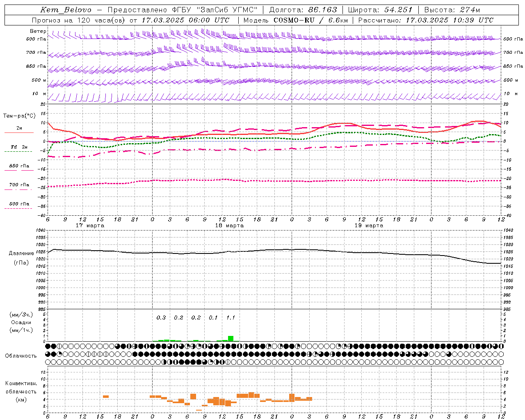Screen dimensions: 525x420
Task: Click the station name "Kem_Belovo" in the header
Action: tap(66, 10)
